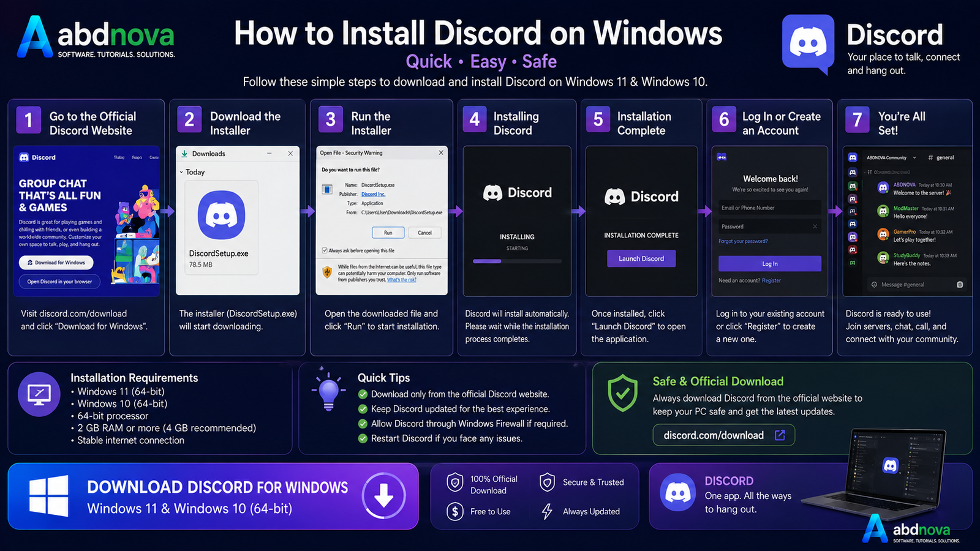Click the Discord logo in the step 1 website header
Viewport: 980px width, 551px height.
tap(24, 157)
